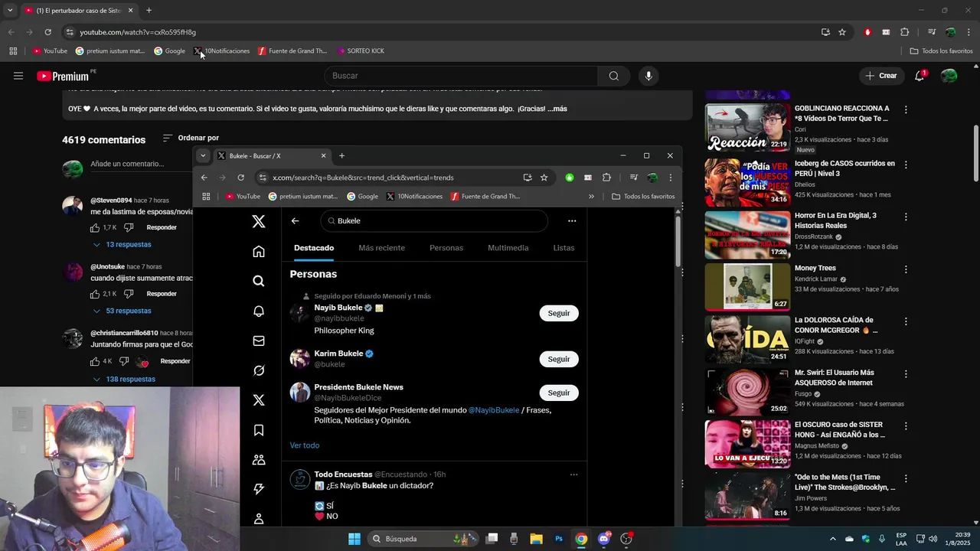Switch to Multimedia tab
Screen dimensions: 980x551
click(508, 248)
